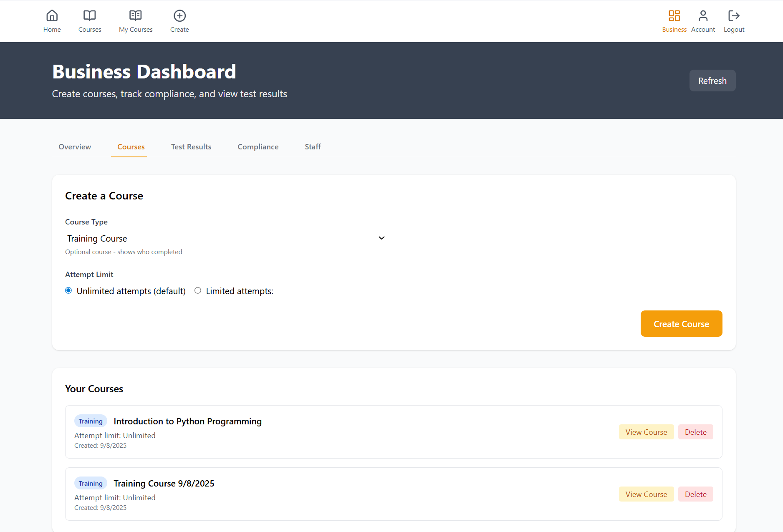View the Introduction to Python Programming course
Image resolution: width=783 pixels, height=532 pixels.
coord(646,432)
